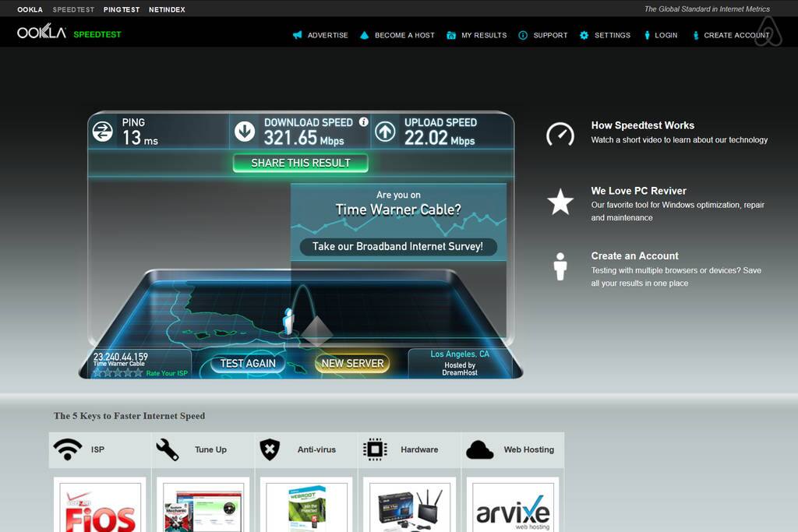Click the New Server button
The height and width of the screenshot is (532, 798).
(353, 363)
